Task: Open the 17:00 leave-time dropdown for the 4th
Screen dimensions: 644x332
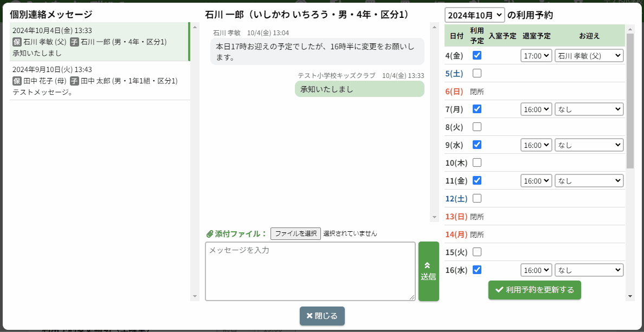Action: coord(536,55)
